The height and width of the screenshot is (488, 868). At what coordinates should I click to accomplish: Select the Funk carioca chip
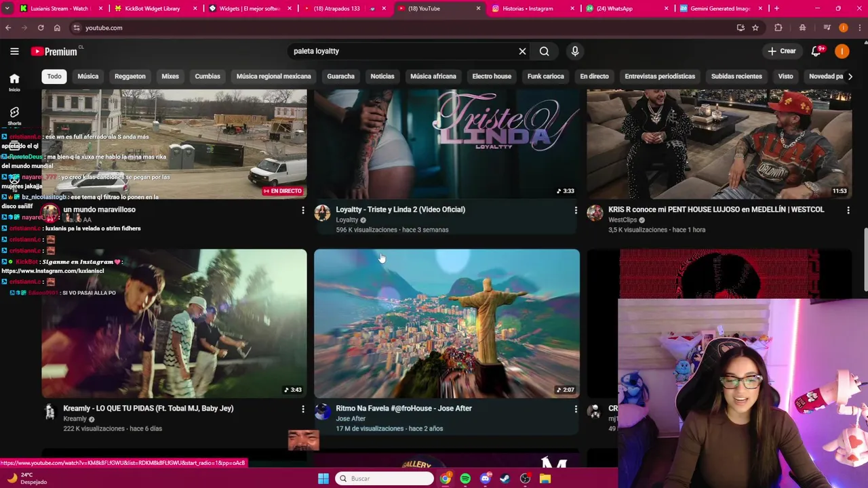coord(546,76)
